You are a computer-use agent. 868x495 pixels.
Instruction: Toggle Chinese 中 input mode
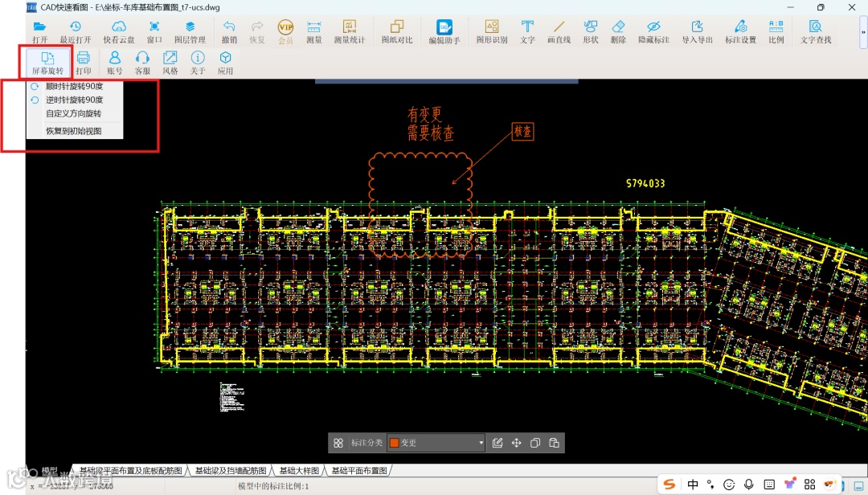coord(693,485)
